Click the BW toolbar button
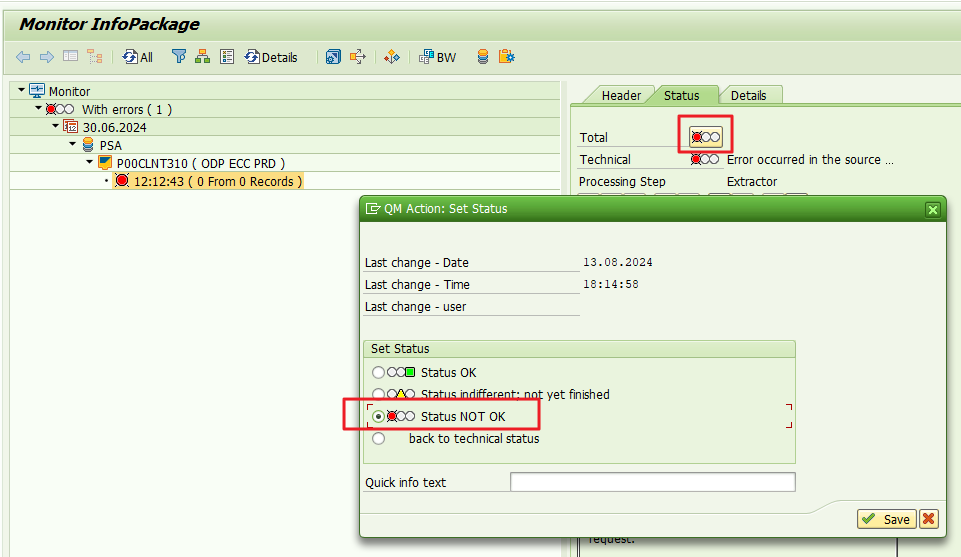The height and width of the screenshot is (557, 961). tap(438, 57)
